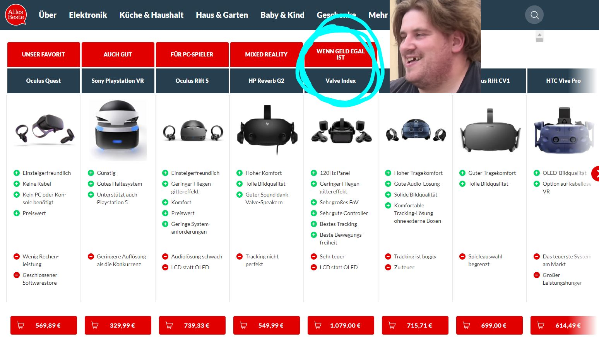Image resolution: width=599 pixels, height=364 pixels.
Task: Click cart icon on 569,89 € button
Action: pyautogui.click(x=21, y=325)
